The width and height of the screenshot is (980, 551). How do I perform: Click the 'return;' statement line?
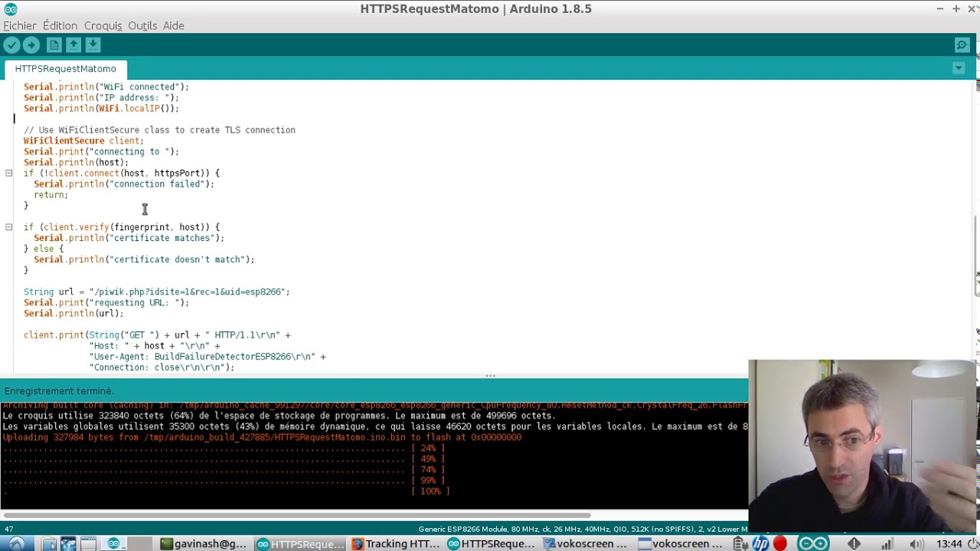(x=51, y=194)
